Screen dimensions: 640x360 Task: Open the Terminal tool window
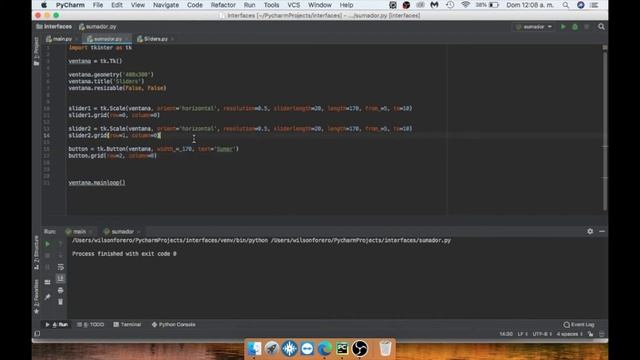[x=127, y=324]
